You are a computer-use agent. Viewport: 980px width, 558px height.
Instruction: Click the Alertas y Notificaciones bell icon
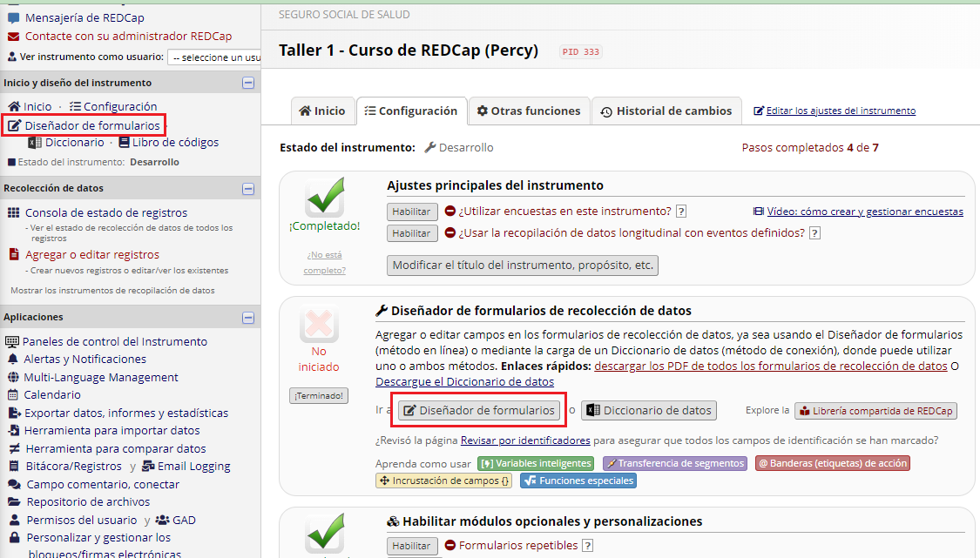(x=13, y=360)
